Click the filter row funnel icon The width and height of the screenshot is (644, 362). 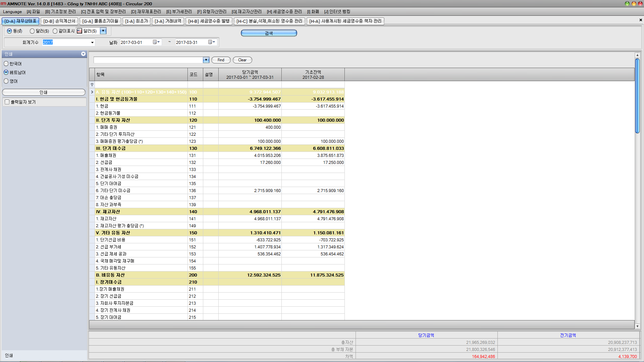pos(92,85)
